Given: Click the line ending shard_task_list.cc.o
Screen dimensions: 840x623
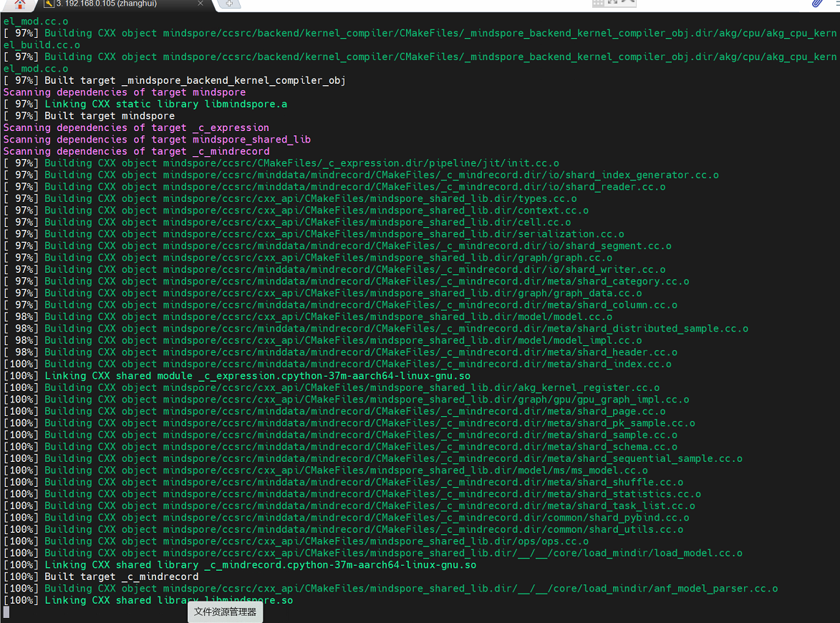Looking at the screenshot, I should (349, 505).
